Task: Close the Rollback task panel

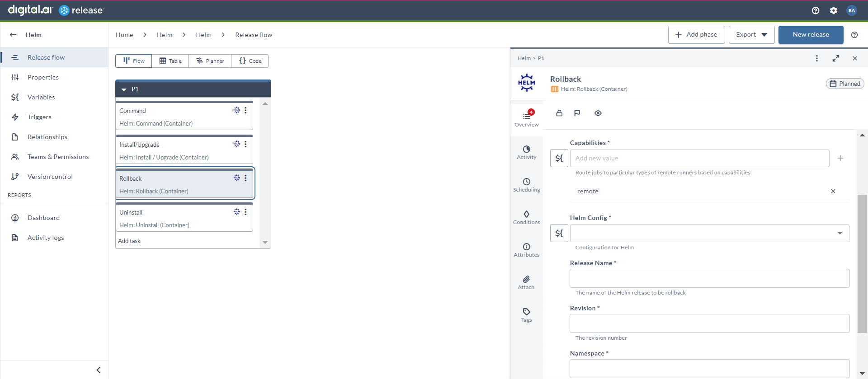Action: click(x=855, y=58)
